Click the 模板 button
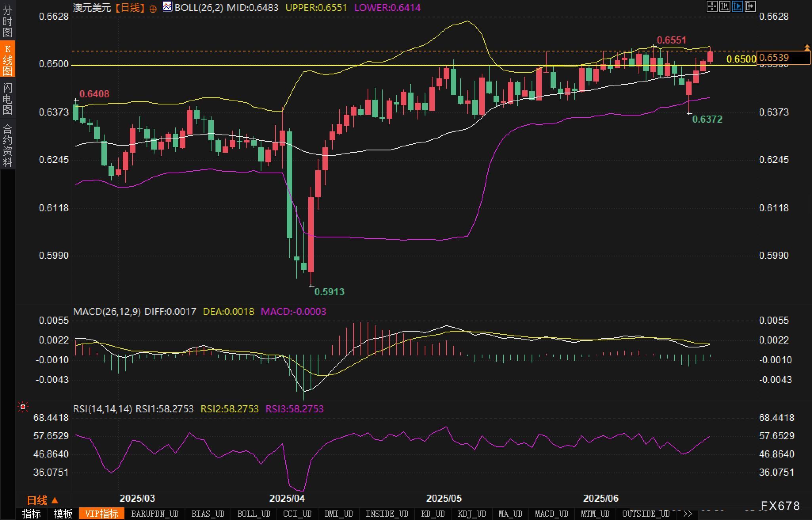This screenshot has width=812, height=520. [x=63, y=514]
